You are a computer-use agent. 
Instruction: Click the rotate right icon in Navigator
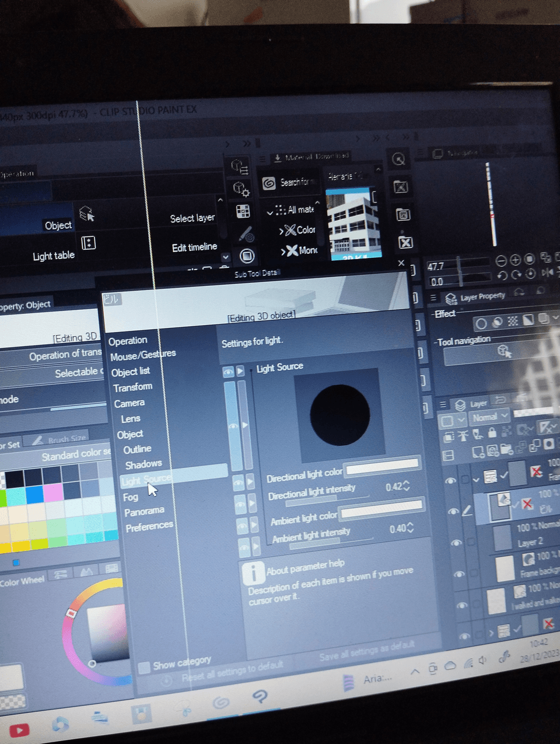pos(516,274)
